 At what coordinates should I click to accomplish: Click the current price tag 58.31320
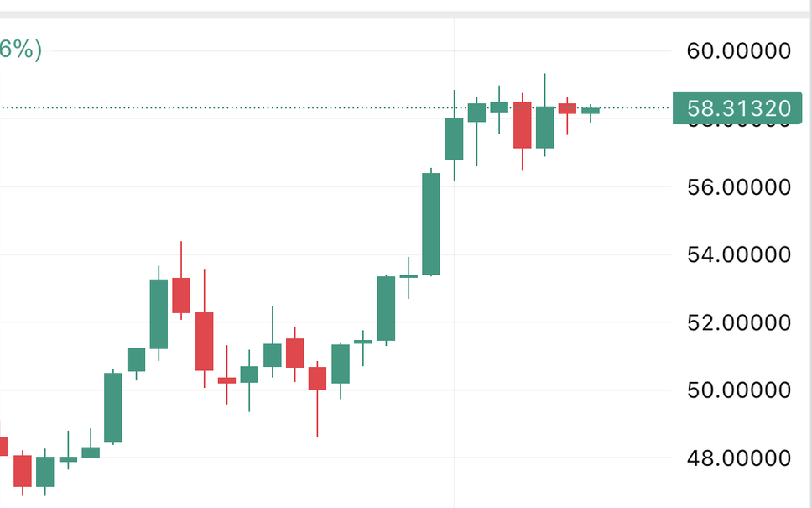[x=737, y=108]
